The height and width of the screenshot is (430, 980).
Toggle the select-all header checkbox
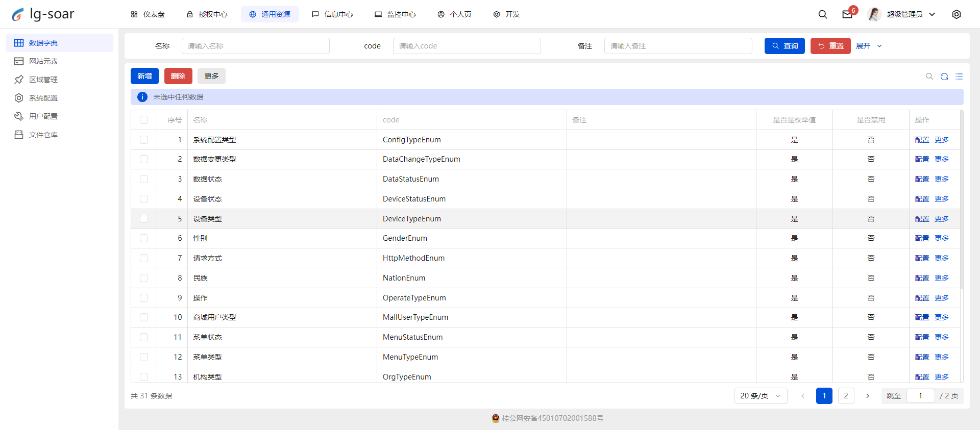pos(144,120)
